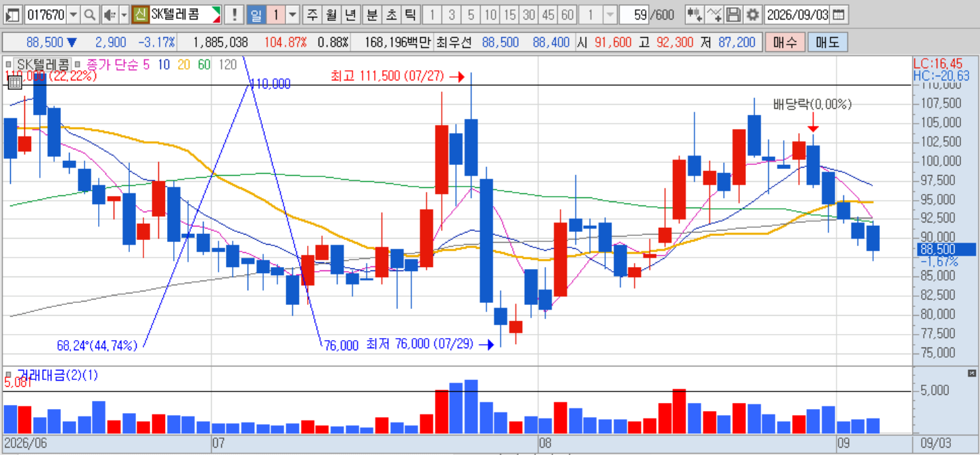Click the add line indicator icon
This screenshot has width=980, height=455.
pos(714,14)
